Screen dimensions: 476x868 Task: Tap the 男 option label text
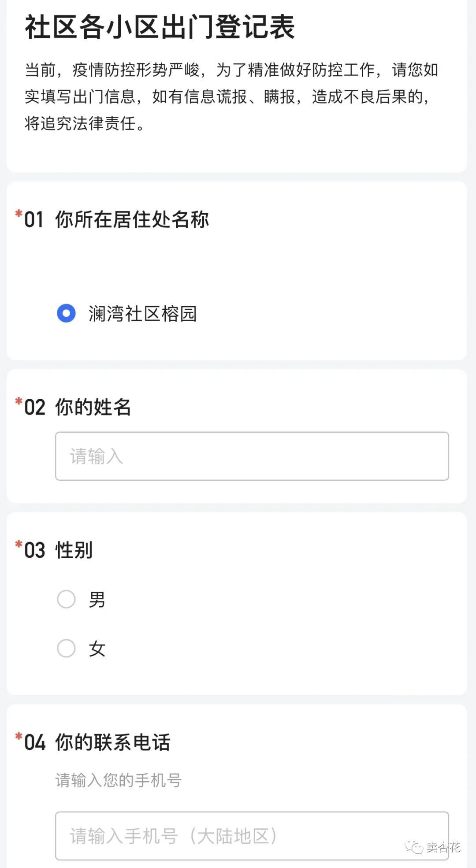[x=97, y=600]
